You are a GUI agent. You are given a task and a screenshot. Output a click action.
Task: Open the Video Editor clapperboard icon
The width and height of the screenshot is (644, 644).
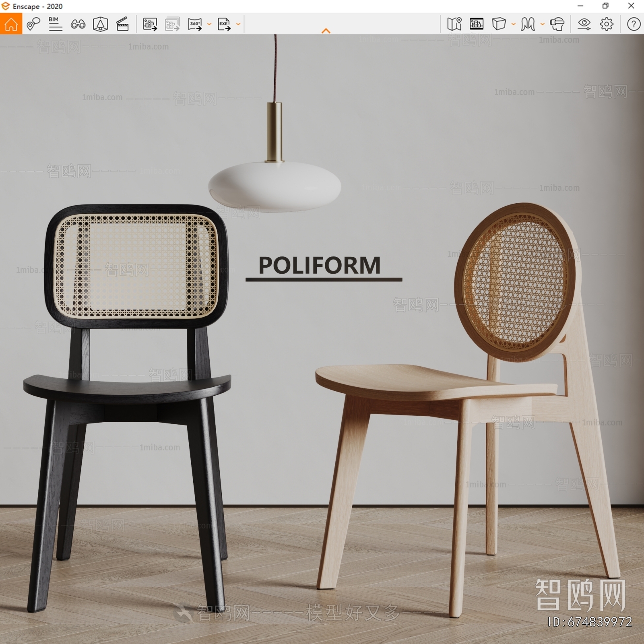pyautogui.click(x=122, y=24)
